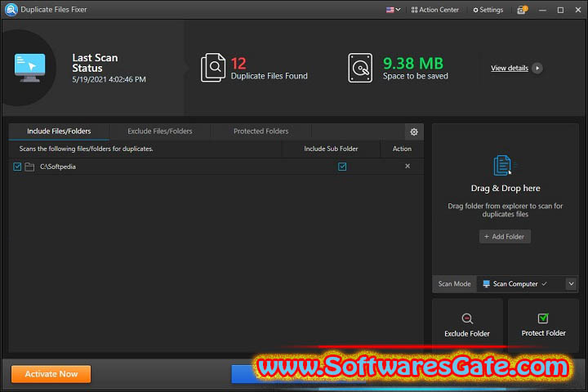Uncheck the C:\Softpedia folder checkbox

pos(17,167)
